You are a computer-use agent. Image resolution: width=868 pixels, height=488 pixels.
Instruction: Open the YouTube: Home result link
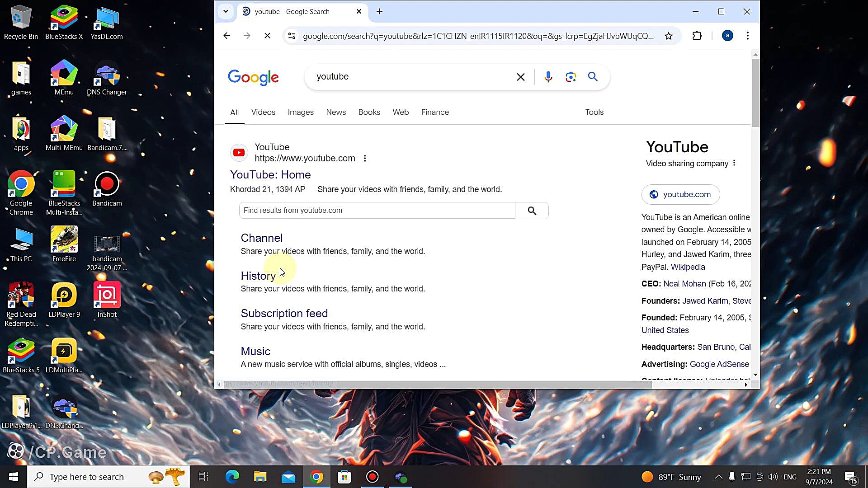click(270, 175)
